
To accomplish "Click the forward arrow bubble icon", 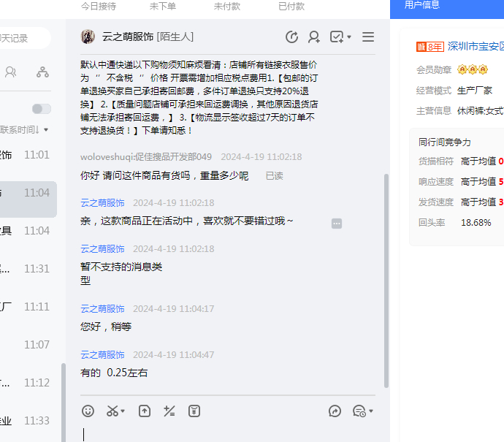I will pyautogui.click(x=335, y=411).
